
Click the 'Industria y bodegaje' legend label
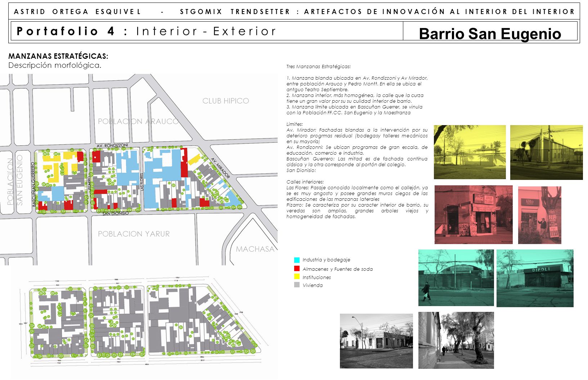tap(326, 260)
